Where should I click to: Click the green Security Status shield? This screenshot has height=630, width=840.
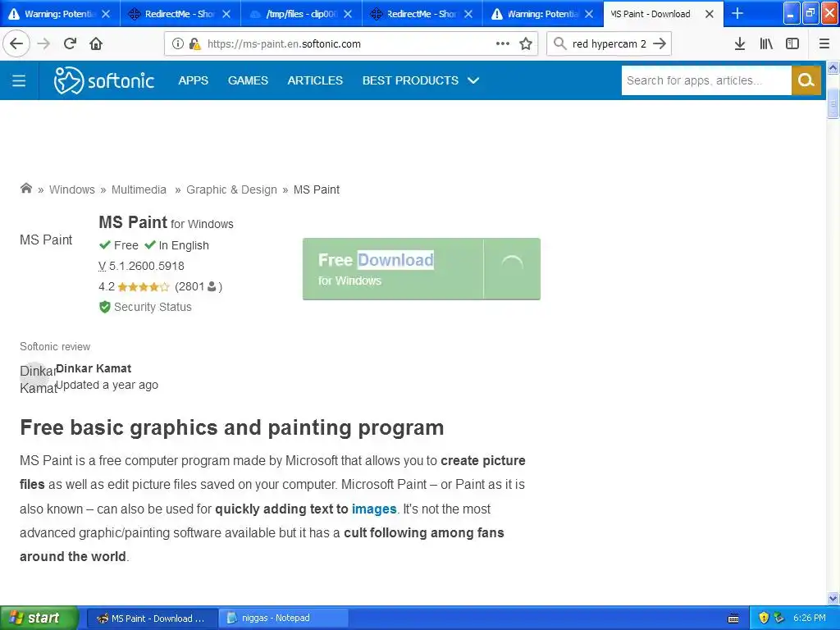click(104, 307)
